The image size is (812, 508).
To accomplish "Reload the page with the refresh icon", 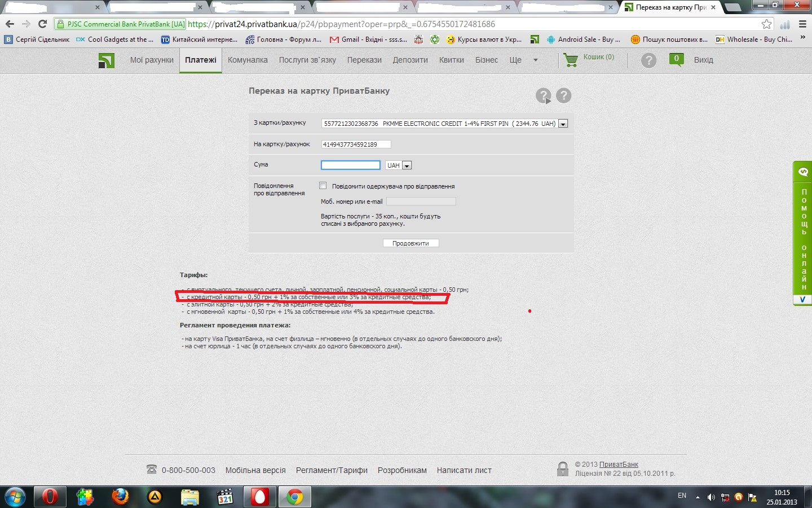I will coord(42,24).
